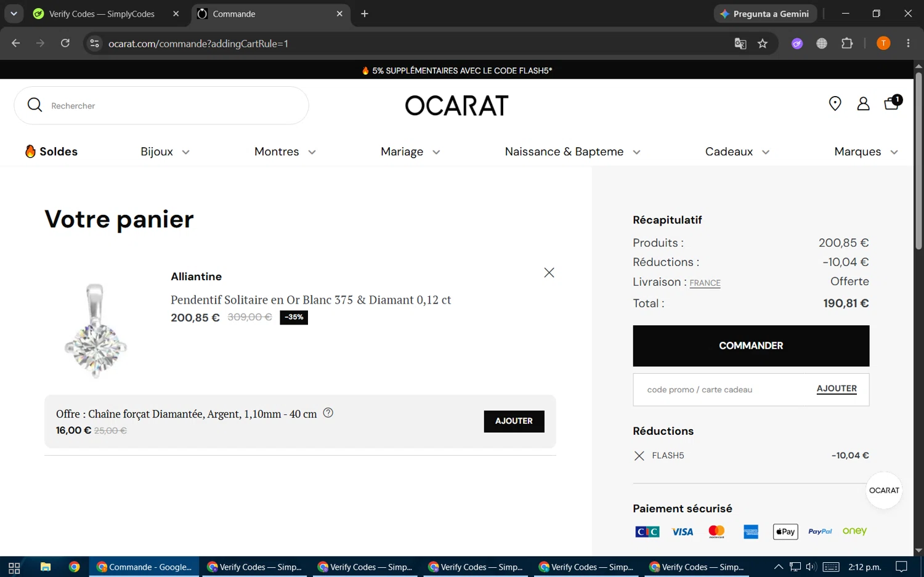Focus the Rechercher search field

(x=161, y=105)
